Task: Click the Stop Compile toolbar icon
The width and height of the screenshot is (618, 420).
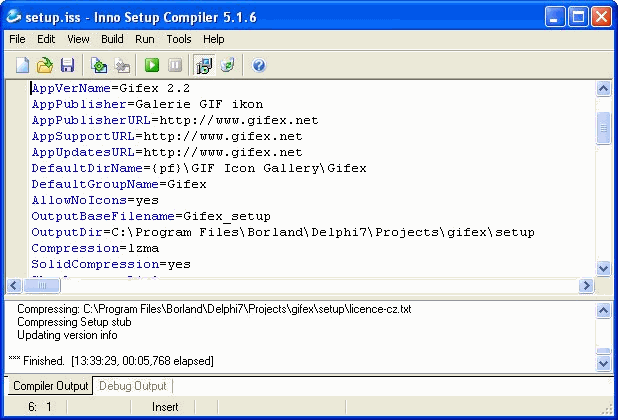Action: (122, 65)
